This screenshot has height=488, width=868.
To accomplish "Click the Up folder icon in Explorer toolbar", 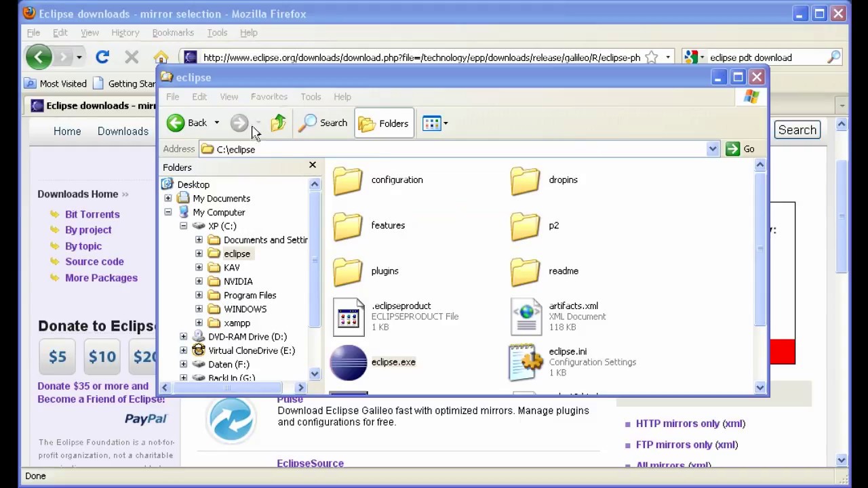I will (278, 123).
